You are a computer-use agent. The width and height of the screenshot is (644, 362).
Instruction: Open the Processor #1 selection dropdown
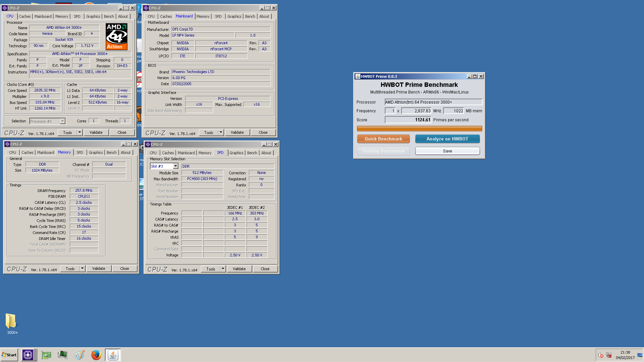coord(62,121)
